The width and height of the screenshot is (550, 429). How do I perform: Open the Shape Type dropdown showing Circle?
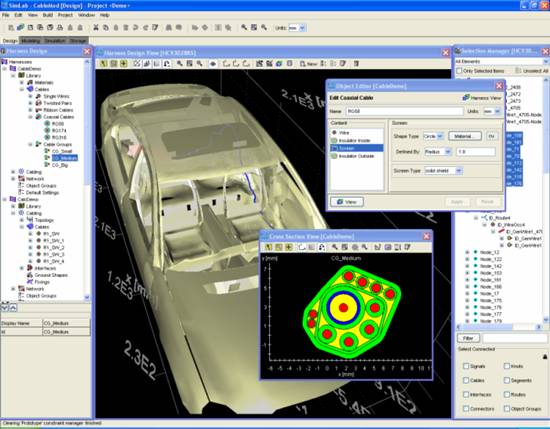coord(434,136)
